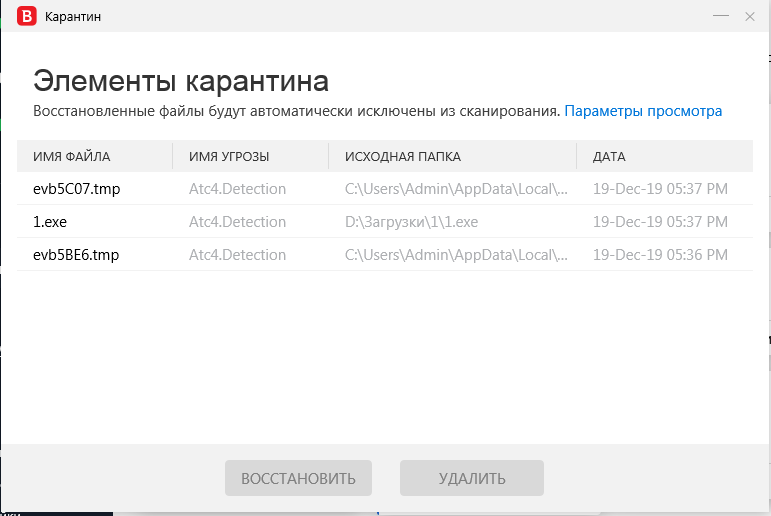771x516 pixels.
Task: Click the threat name in the 1.exe row
Action: [237, 221]
